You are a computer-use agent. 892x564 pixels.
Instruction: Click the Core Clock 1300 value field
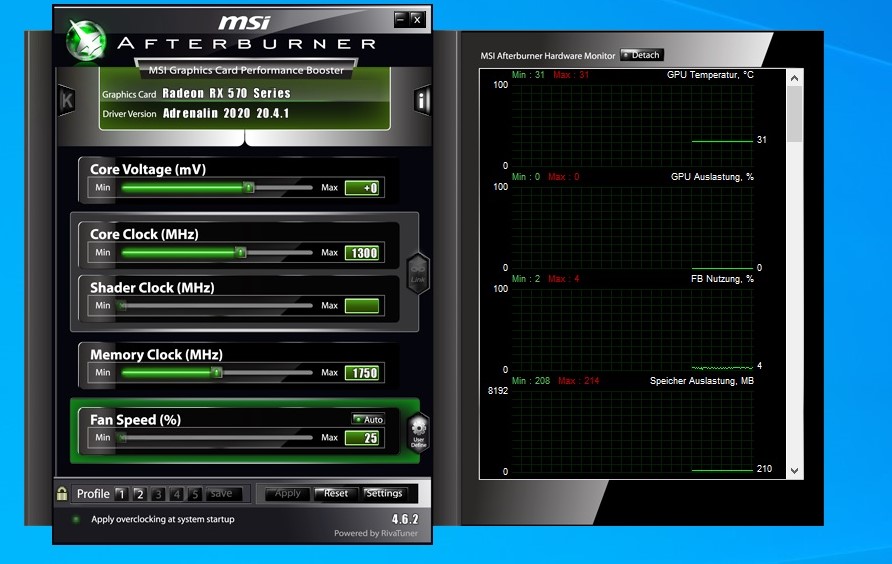point(362,253)
